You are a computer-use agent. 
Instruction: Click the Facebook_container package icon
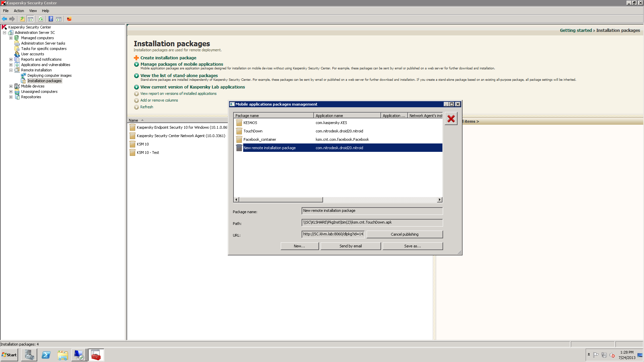coord(239,139)
